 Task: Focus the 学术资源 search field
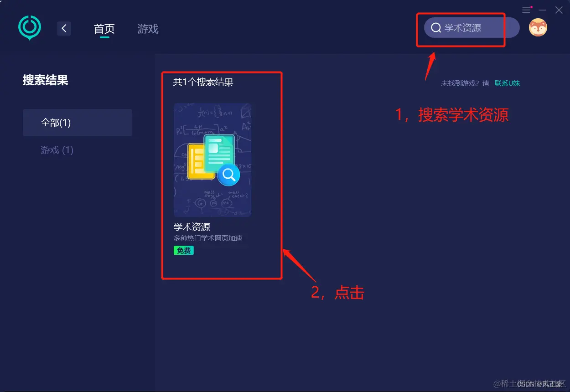tap(472, 28)
